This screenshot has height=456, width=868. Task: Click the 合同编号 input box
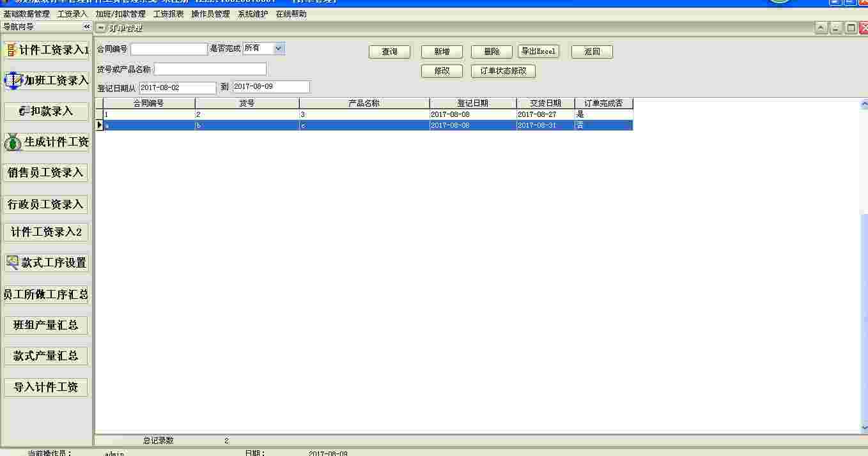[x=169, y=48]
